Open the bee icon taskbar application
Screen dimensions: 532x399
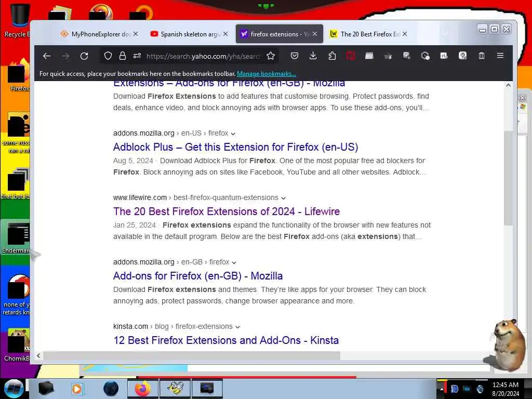coord(176,389)
